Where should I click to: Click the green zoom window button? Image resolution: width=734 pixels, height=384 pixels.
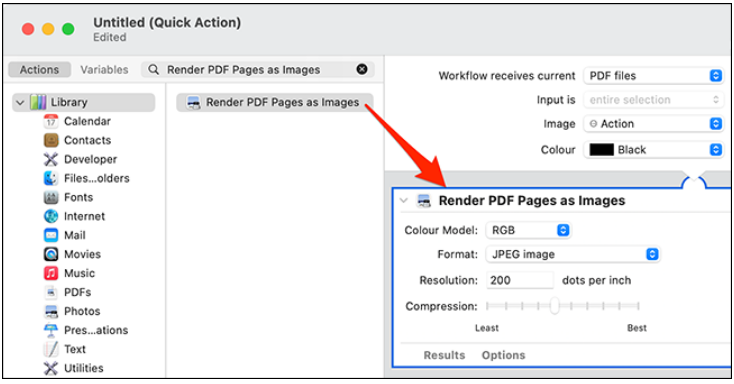(68, 29)
